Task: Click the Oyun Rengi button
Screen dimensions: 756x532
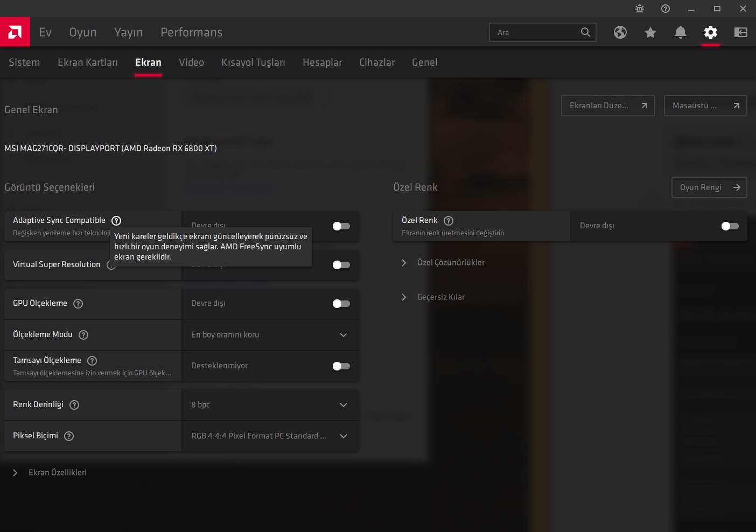Action: coord(709,187)
